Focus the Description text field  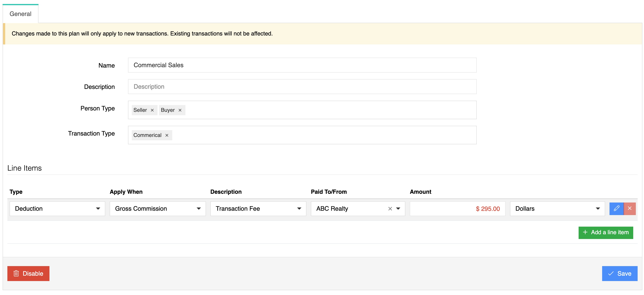pos(302,87)
